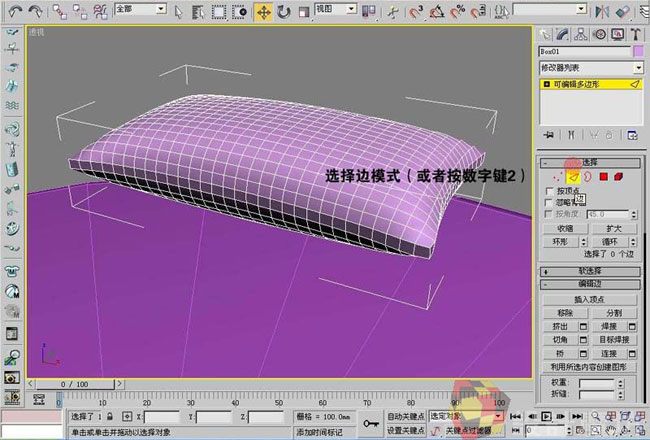Screen dimensions: 650x440
Task: Open the 修改器列表 modifier list dropdown
Action: pyautogui.click(x=589, y=68)
